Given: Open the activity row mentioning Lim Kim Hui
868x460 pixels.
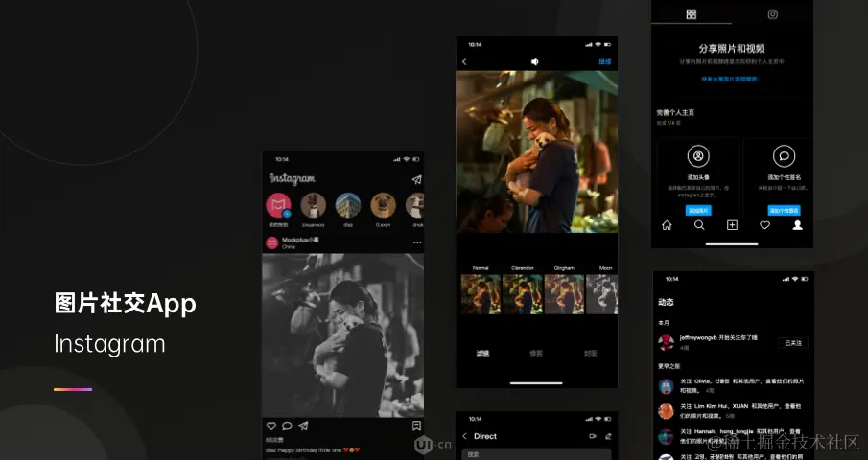Looking at the screenshot, I should click(733, 411).
